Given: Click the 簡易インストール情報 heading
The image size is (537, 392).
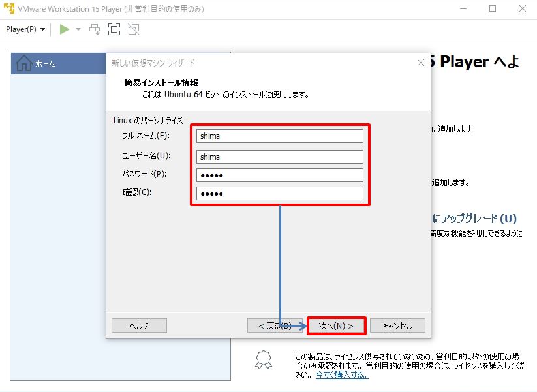Looking at the screenshot, I should point(161,82).
